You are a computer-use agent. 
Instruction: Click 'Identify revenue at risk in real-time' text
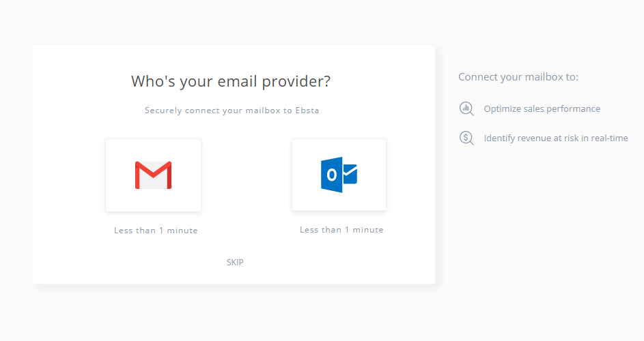coord(556,138)
